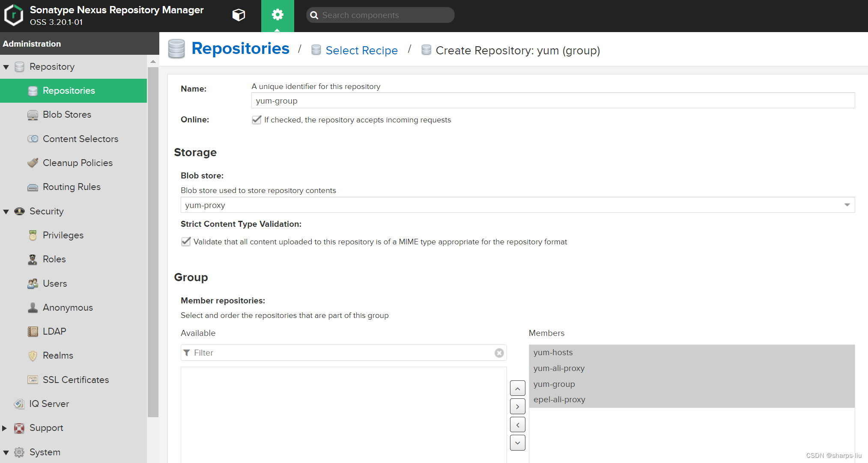868x463 pixels.
Task: Move selected member down with arrow button
Action: tap(517, 443)
